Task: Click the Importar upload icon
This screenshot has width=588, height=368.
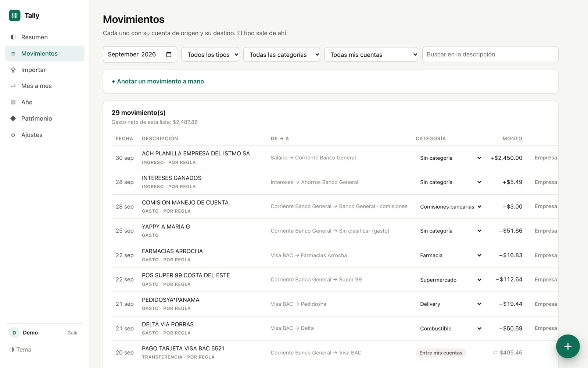Action: (x=13, y=70)
